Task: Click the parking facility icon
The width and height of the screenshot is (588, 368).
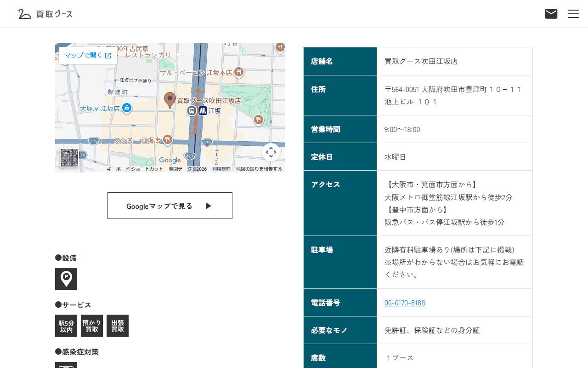Action: pos(66,279)
